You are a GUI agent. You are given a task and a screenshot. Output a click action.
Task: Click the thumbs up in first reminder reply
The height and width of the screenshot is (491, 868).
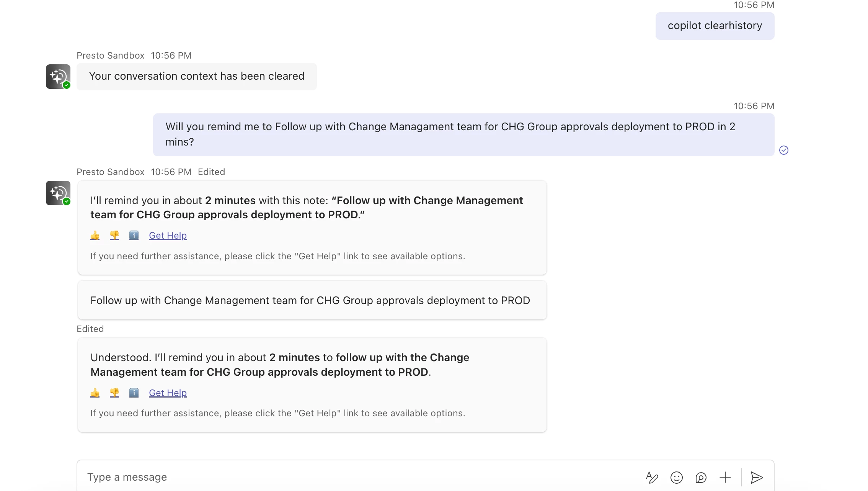click(x=95, y=236)
